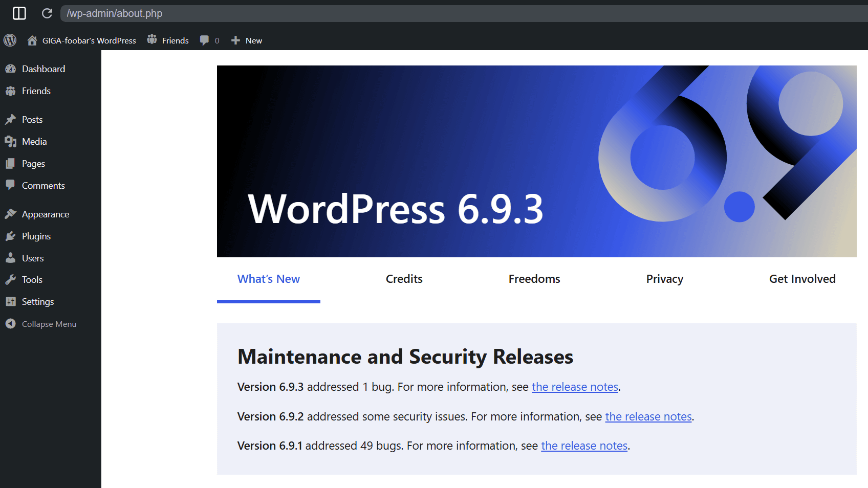Open Appearance via its paintbrush icon

11,214
